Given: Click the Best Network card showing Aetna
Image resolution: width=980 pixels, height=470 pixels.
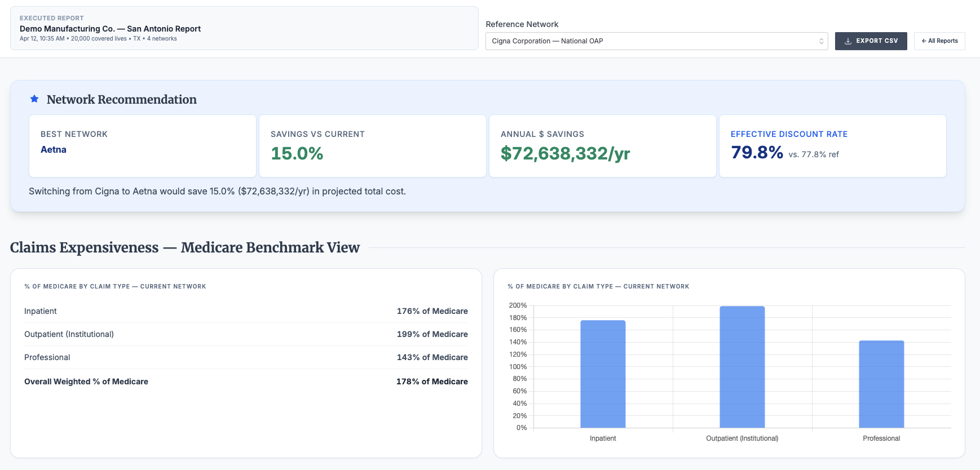Looking at the screenshot, I should [x=143, y=146].
